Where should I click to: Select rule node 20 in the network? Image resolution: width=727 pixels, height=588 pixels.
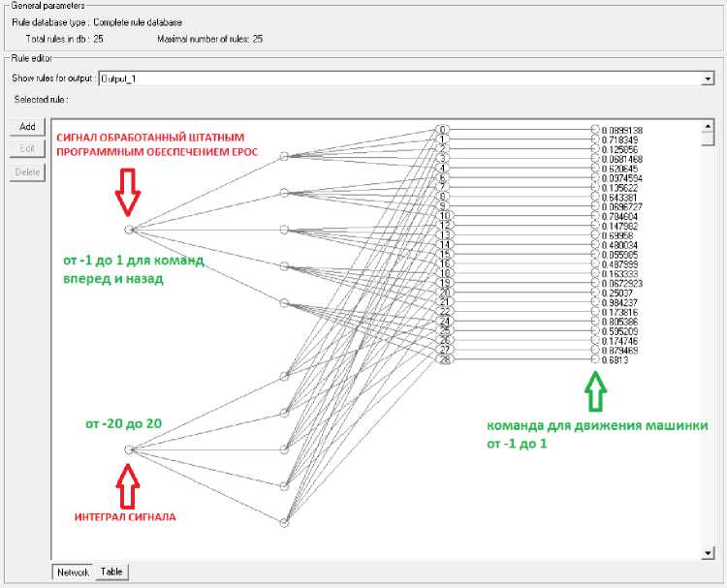[x=443, y=292]
